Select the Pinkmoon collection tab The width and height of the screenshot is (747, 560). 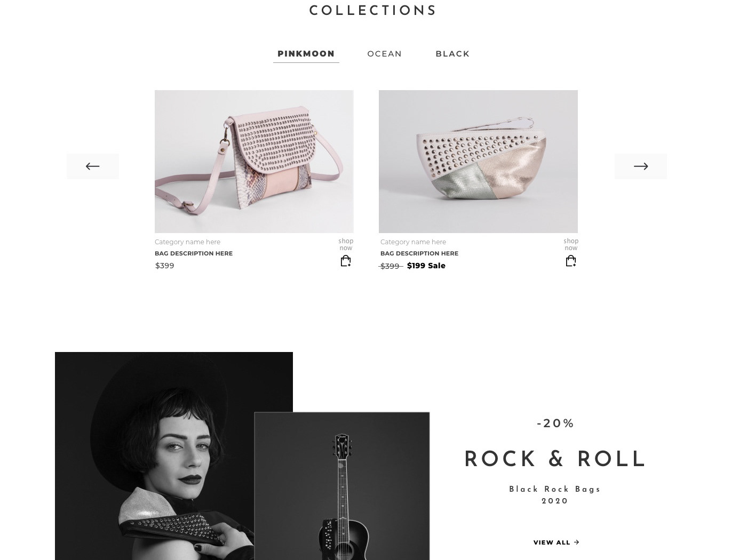(x=306, y=54)
